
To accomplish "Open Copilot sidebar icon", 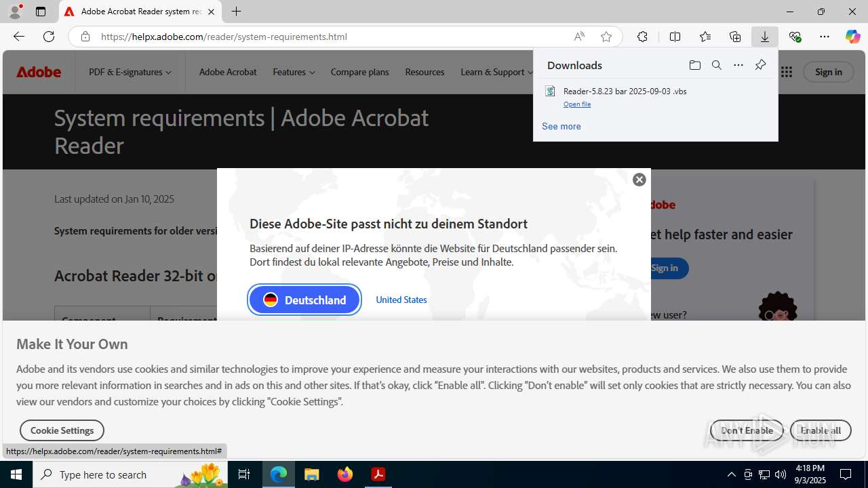I will (x=852, y=37).
